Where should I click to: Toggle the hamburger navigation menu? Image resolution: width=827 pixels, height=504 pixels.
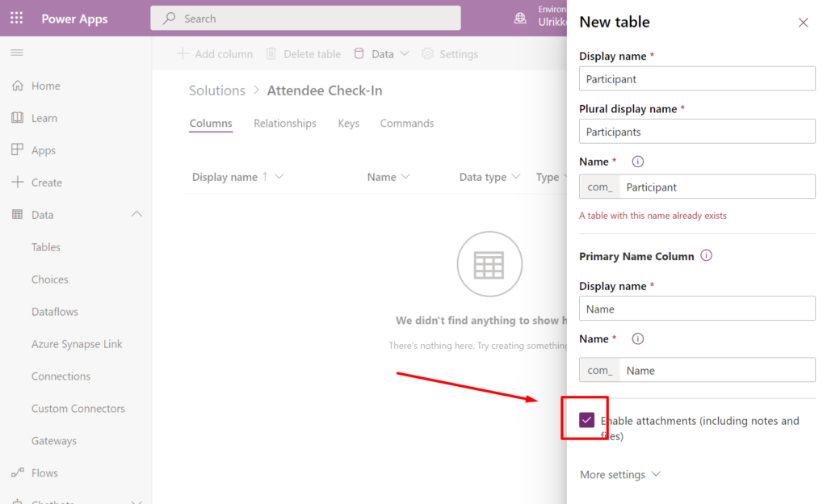point(17,52)
